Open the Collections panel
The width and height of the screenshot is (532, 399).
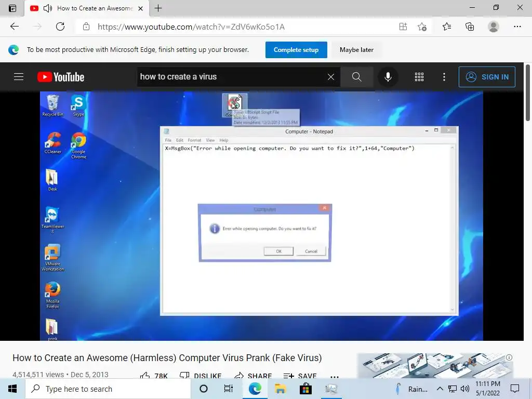[470, 26]
